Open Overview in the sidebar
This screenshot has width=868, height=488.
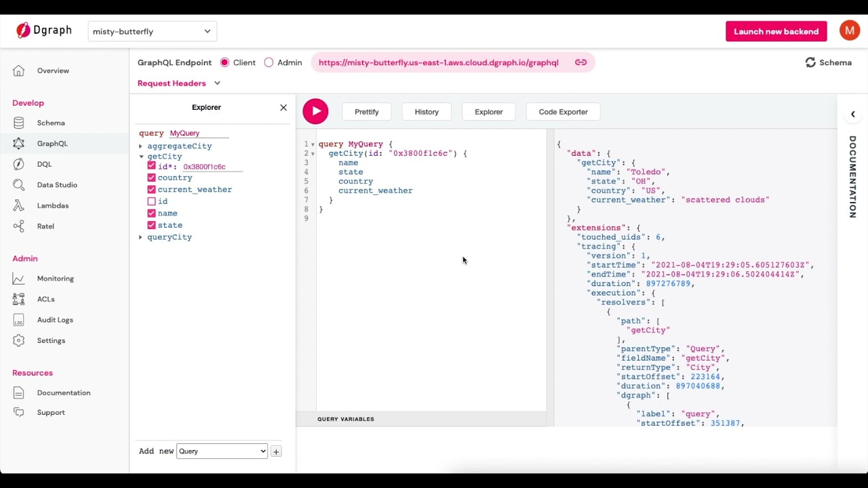(x=53, y=70)
